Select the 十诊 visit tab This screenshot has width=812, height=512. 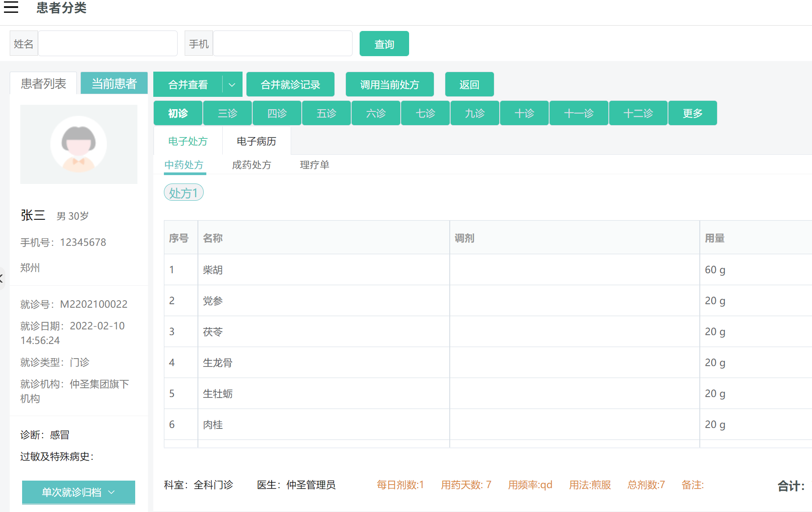coord(524,113)
